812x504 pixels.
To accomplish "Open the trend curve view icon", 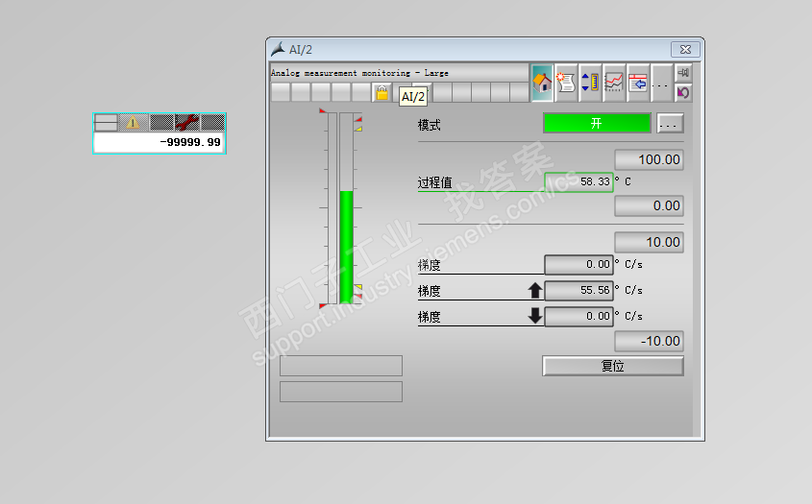I will pos(614,83).
